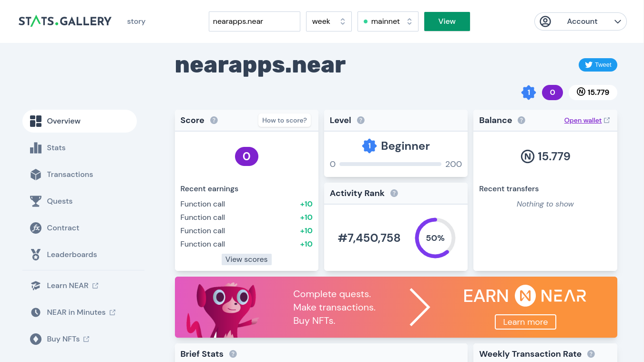Click the Contract fx icon
The image size is (644, 362).
tap(36, 228)
